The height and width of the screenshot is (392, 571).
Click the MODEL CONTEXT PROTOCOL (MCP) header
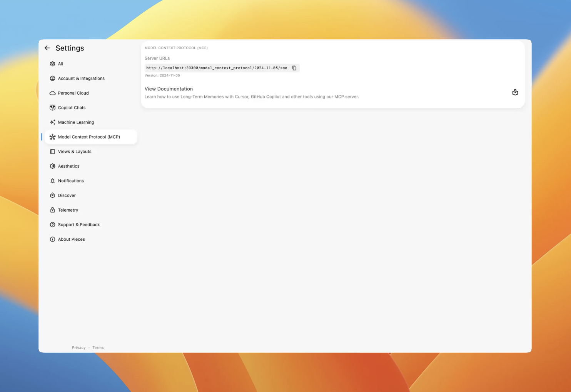pos(176,48)
